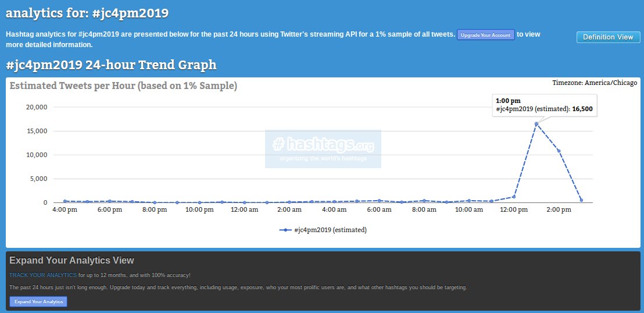Click the Timezone: America/Chicago text
644x313 pixels.
pyautogui.click(x=595, y=83)
